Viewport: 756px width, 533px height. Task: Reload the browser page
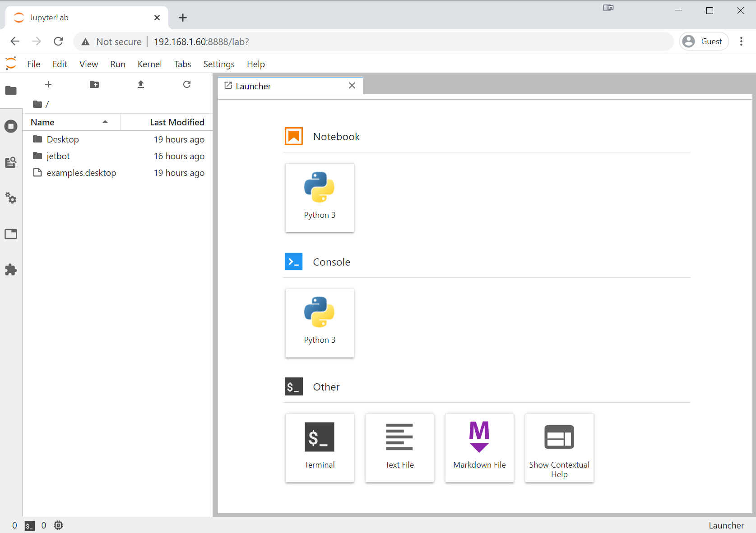(x=58, y=41)
